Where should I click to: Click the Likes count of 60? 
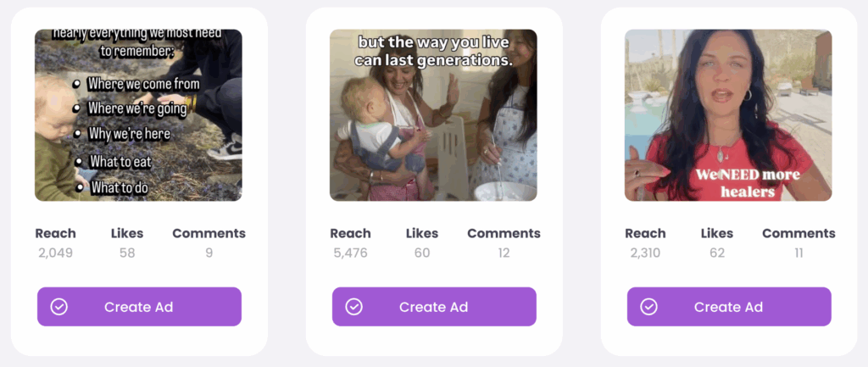tap(422, 253)
